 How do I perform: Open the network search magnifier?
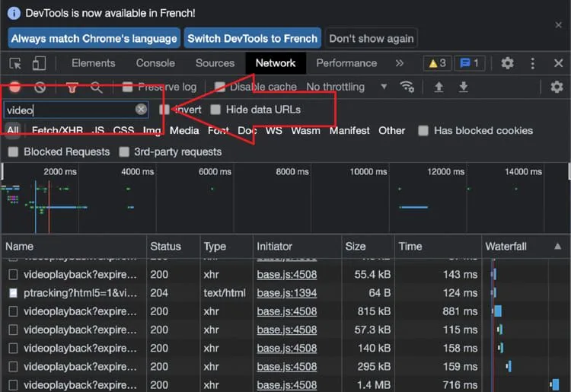coord(96,87)
